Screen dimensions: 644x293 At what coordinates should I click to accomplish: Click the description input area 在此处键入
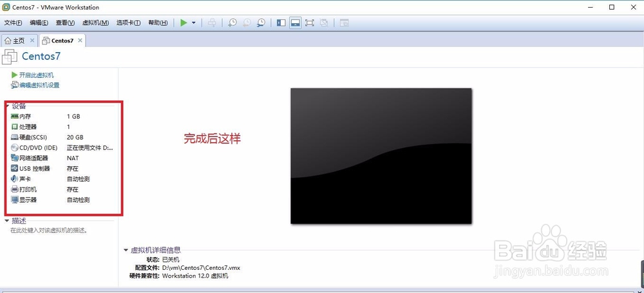tap(48, 231)
